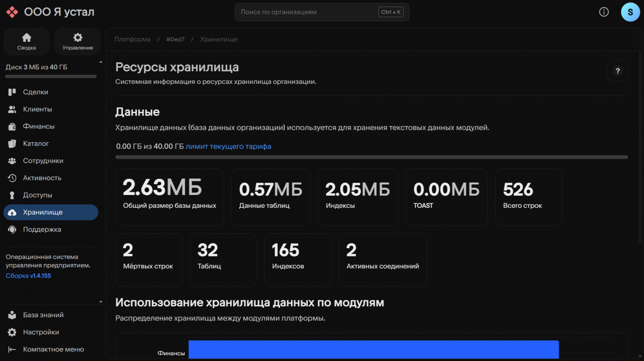Click the question mark help button
The width and height of the screenshot is (644, 361).
coord(618,71)
